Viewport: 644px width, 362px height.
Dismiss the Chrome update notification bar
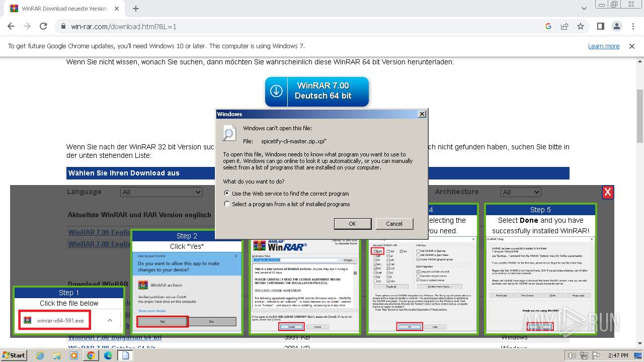(x=632, y=46)
